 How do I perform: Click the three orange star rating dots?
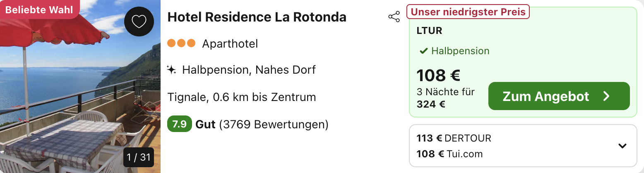point(181,43)
